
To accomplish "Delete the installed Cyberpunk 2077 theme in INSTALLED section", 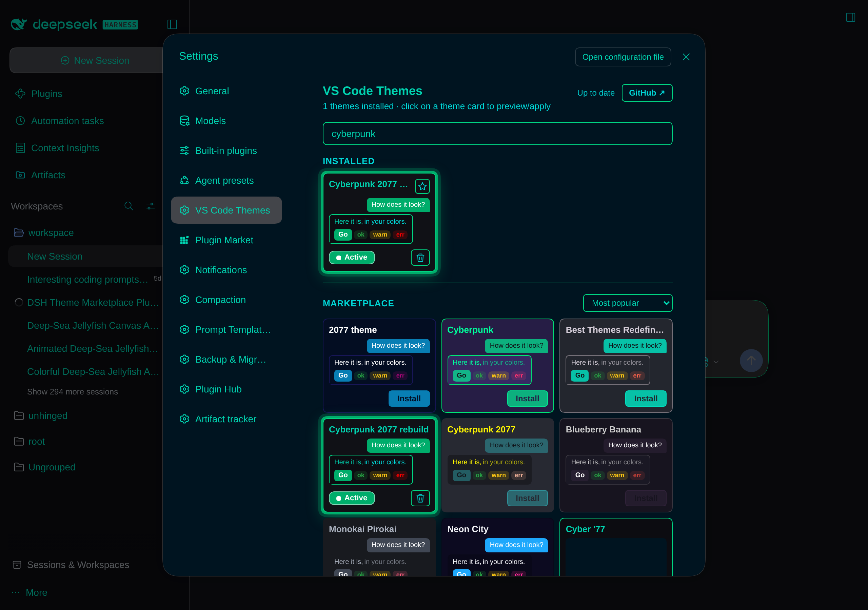I will point(420,258).
